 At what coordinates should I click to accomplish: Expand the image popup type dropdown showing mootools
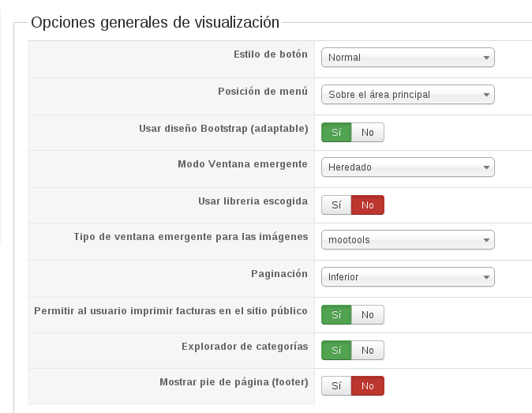[407, 240]
